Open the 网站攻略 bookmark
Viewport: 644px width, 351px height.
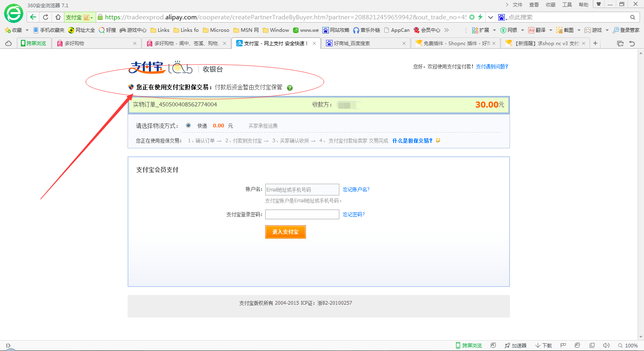[336, 30]
